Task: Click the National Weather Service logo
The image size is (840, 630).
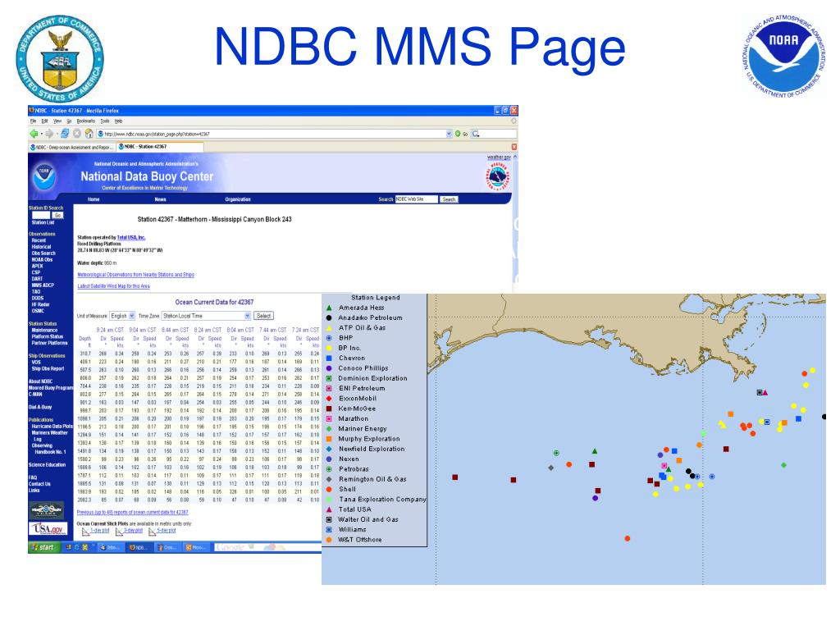Action: pyautogui.click(x=498, y=177)
